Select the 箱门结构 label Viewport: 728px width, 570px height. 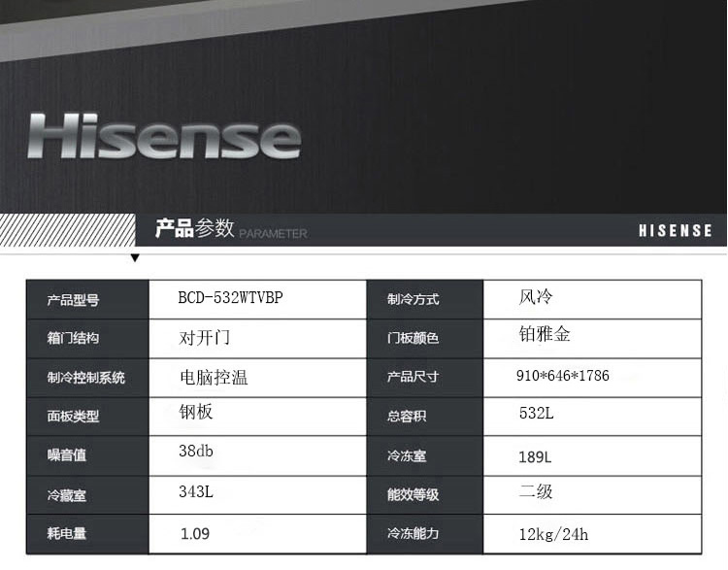coord(73,338)
